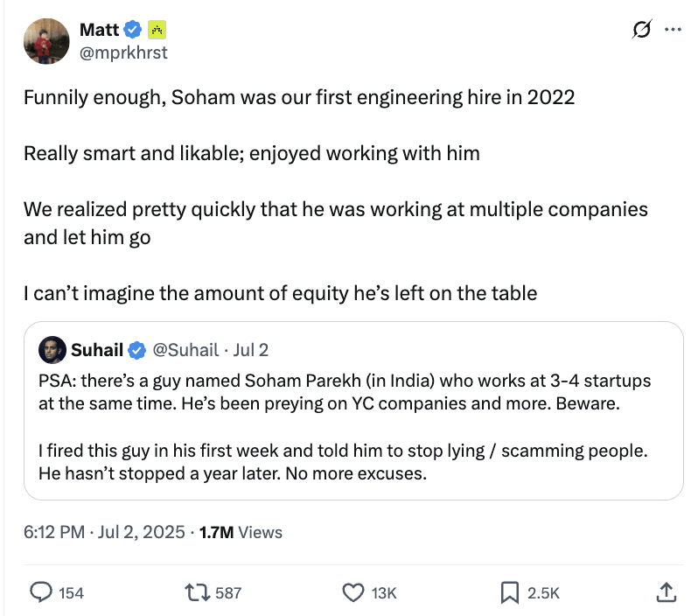This screenshot has width=698, height=616.
Task: Click the display name Matt
Action: point(99,30)
